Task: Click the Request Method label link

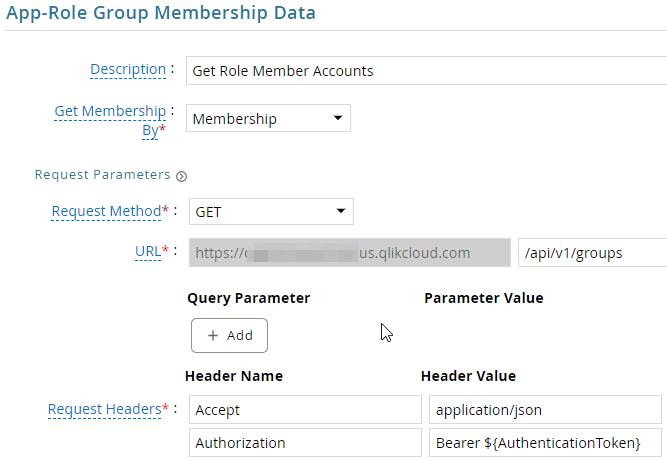Action: 106,211
